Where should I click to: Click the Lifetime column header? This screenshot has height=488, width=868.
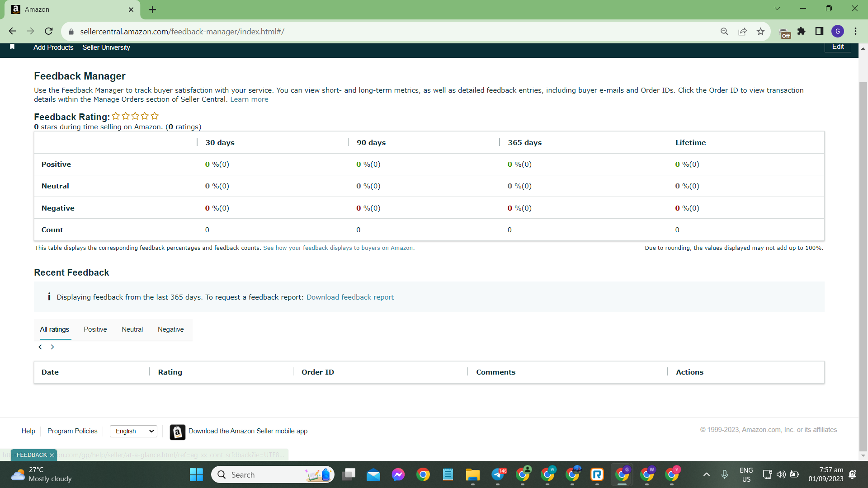click(690, 143)
